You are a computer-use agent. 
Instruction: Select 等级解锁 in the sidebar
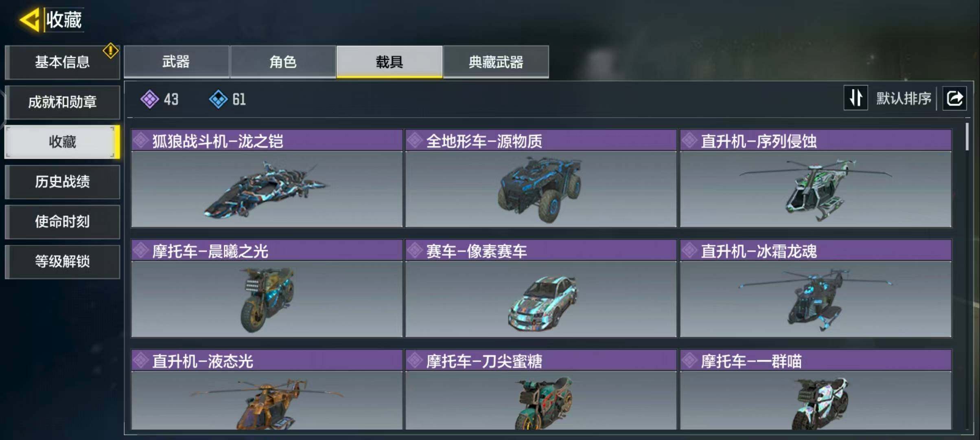point(62,262)
